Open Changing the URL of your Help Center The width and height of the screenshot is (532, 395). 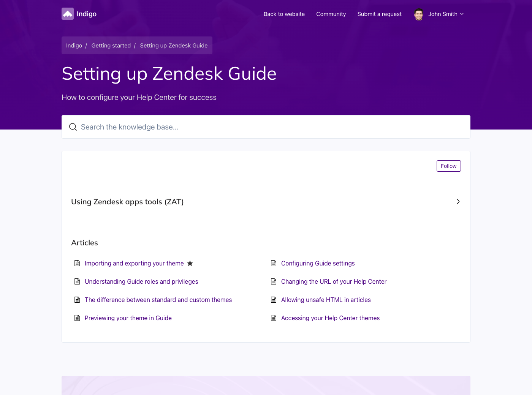click(x=334, y=282)
